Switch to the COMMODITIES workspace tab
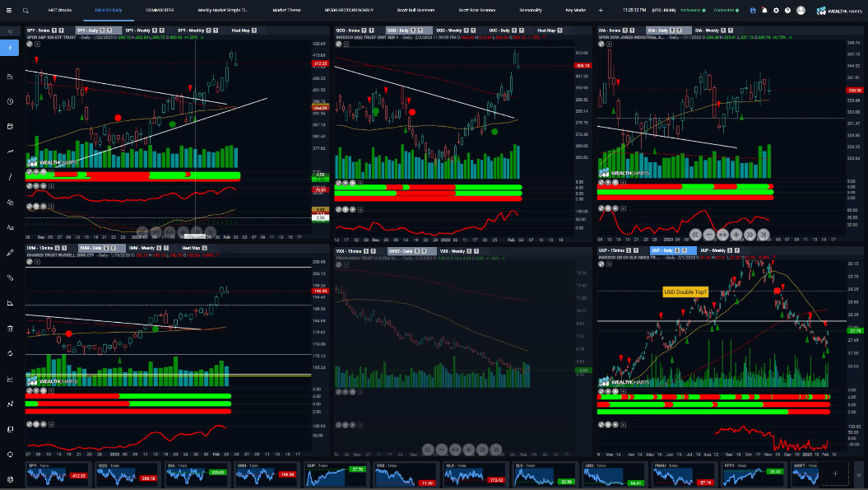The image size is (868, 490). click(x=160, y=10)
